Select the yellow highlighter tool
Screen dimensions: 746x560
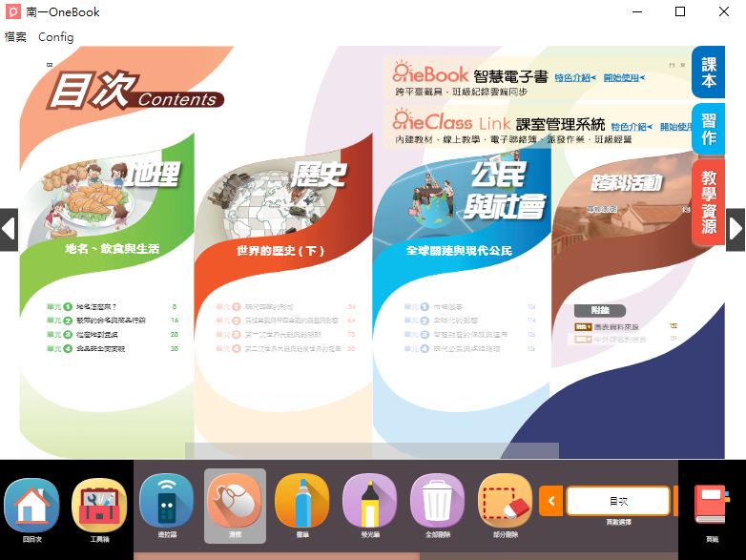click(x=370, y=502)
